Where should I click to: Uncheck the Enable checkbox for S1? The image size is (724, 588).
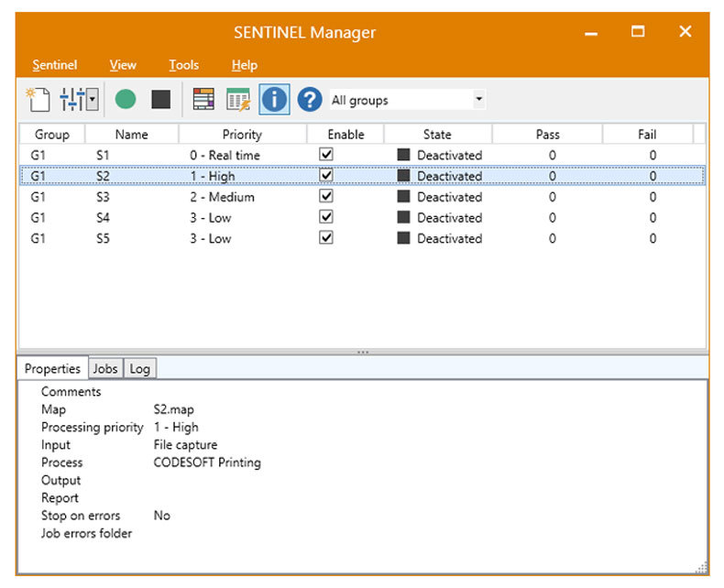(326, 155)
